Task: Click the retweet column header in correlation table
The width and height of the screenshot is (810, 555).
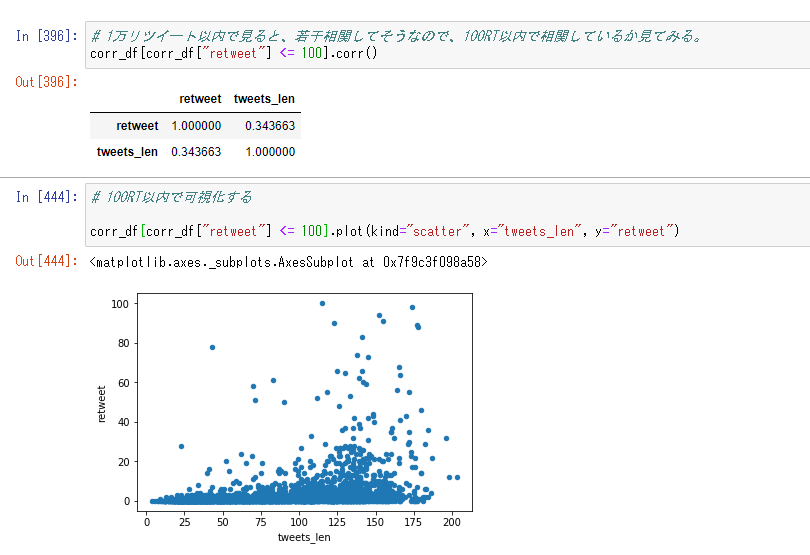Action: [200, 99]
